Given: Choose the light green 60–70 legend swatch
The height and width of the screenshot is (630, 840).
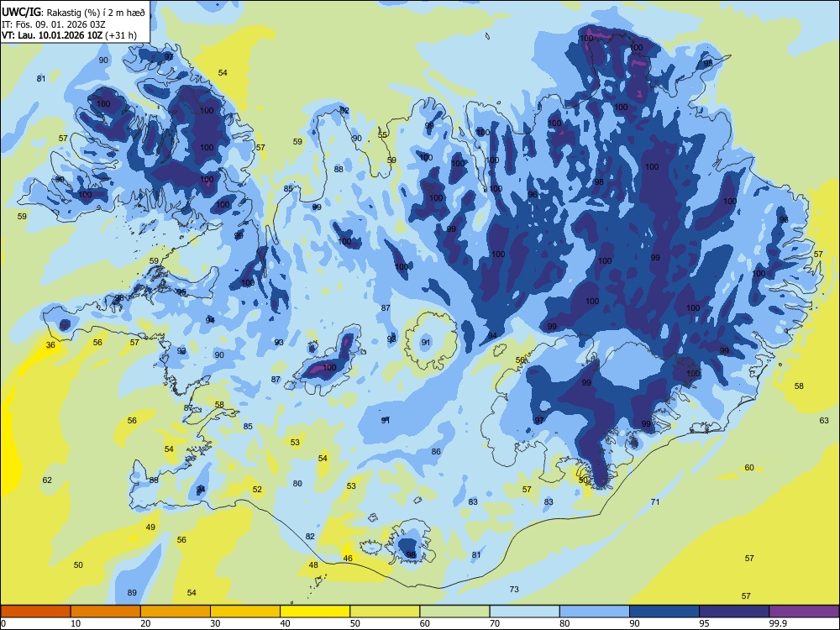Looking at the screenshot, I should (454, 612).
